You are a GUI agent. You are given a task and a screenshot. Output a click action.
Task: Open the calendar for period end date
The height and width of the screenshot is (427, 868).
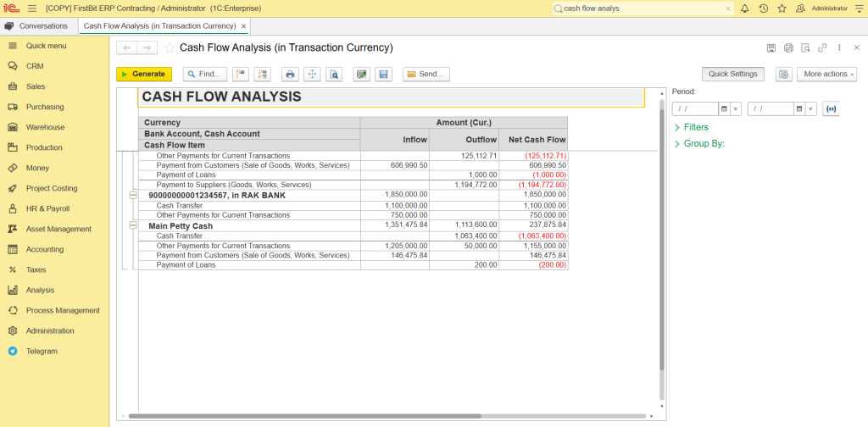pyautogui.click(x=799, y=109)
